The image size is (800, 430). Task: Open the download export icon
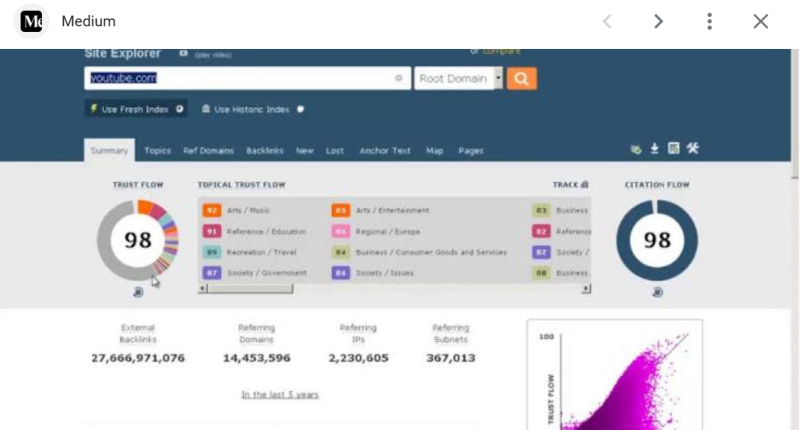pyautogui.click(x=655, y=148)
